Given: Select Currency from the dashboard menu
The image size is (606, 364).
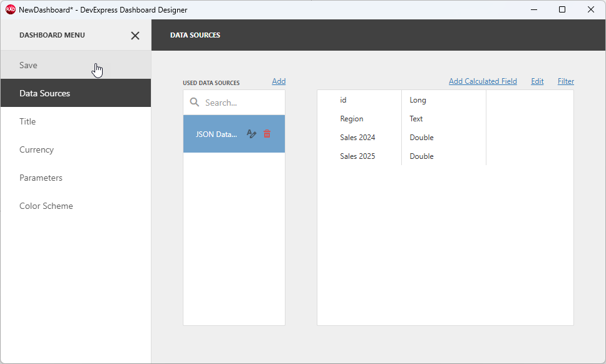Looking at the screenshot, I should (36, 149).
